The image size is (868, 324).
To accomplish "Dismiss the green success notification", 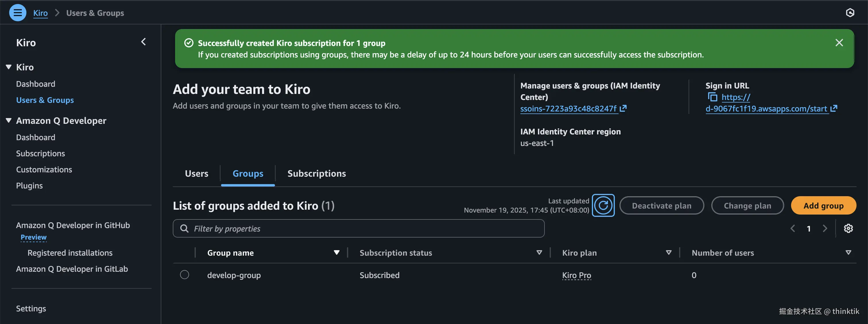I will (x=839, y=43).
